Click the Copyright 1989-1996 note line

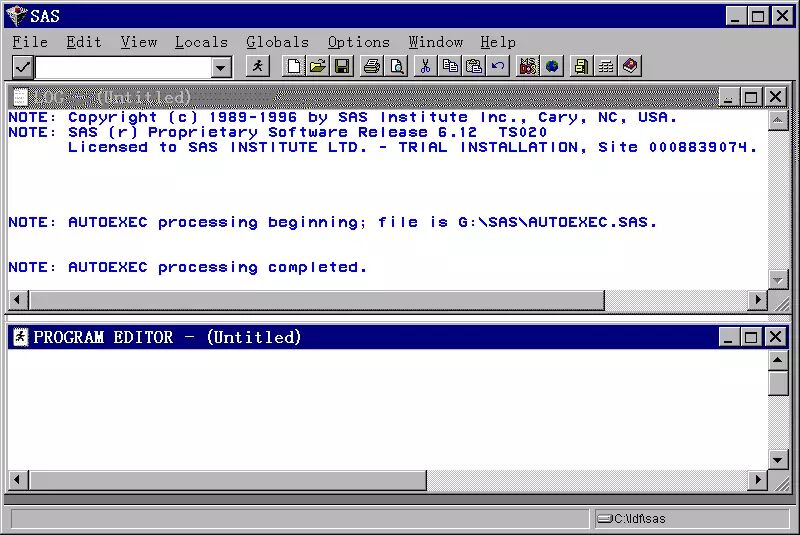click(x=343, y=118)
